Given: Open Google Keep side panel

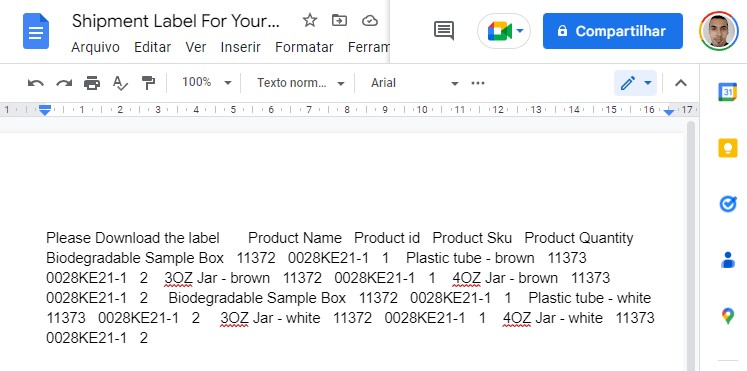Looking at the screenshot, I should (727, 148).
